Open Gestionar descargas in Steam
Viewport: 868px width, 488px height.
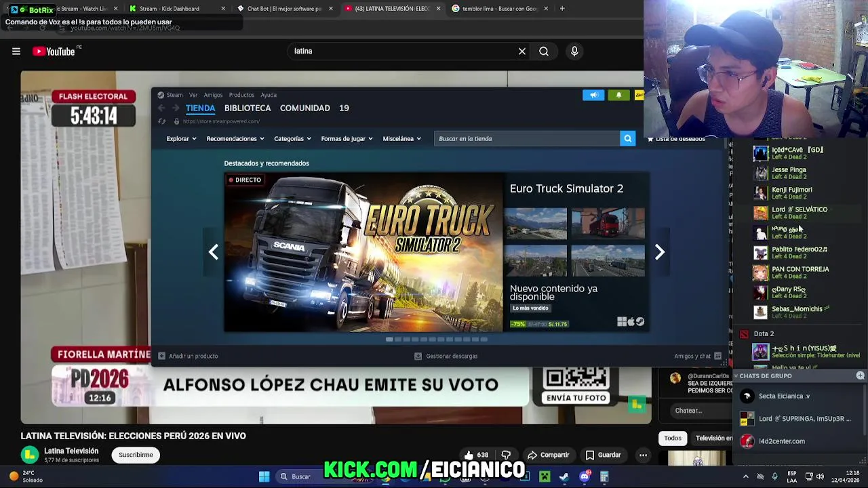446,356
